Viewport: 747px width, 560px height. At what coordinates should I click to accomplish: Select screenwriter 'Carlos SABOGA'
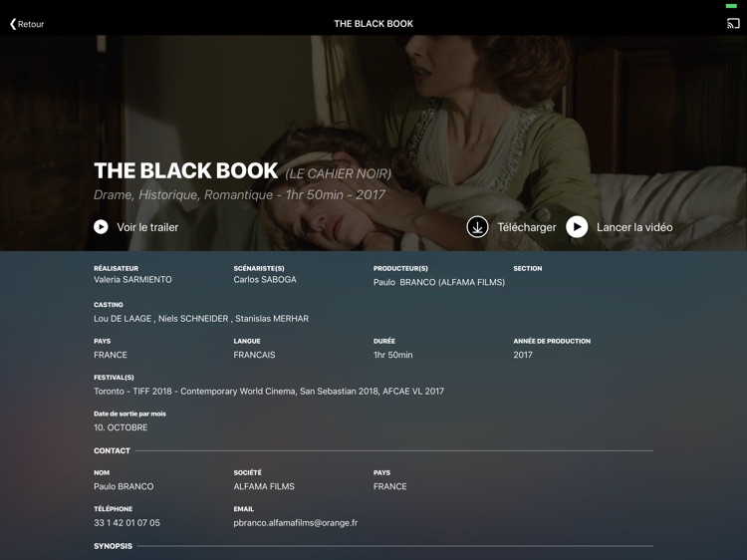(265, 280)
